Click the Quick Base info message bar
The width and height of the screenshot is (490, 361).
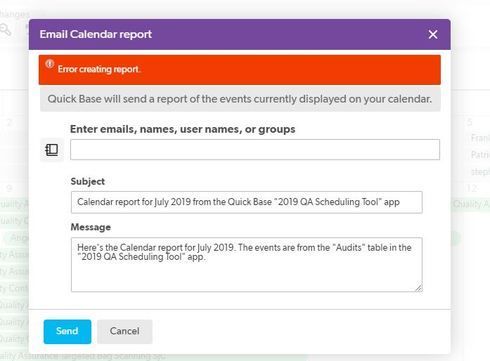(x=240, y=99)
